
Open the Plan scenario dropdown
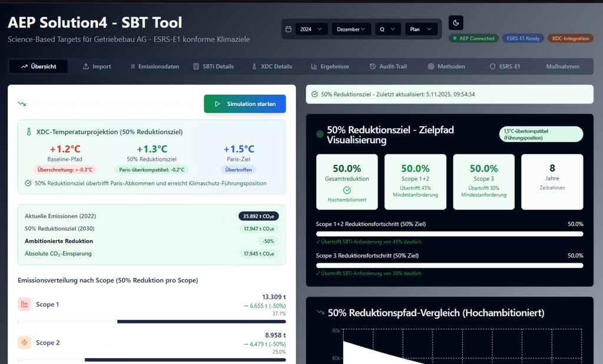(x=421, y=29)
